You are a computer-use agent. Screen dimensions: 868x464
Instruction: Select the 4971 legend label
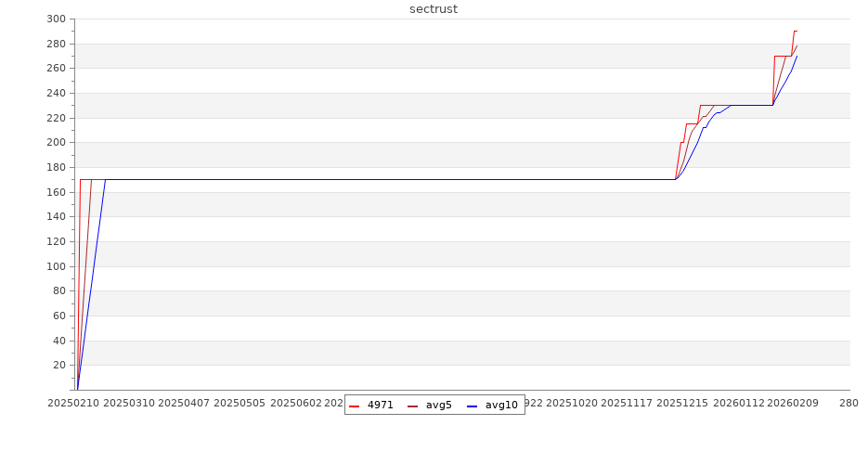pos(381,406)
